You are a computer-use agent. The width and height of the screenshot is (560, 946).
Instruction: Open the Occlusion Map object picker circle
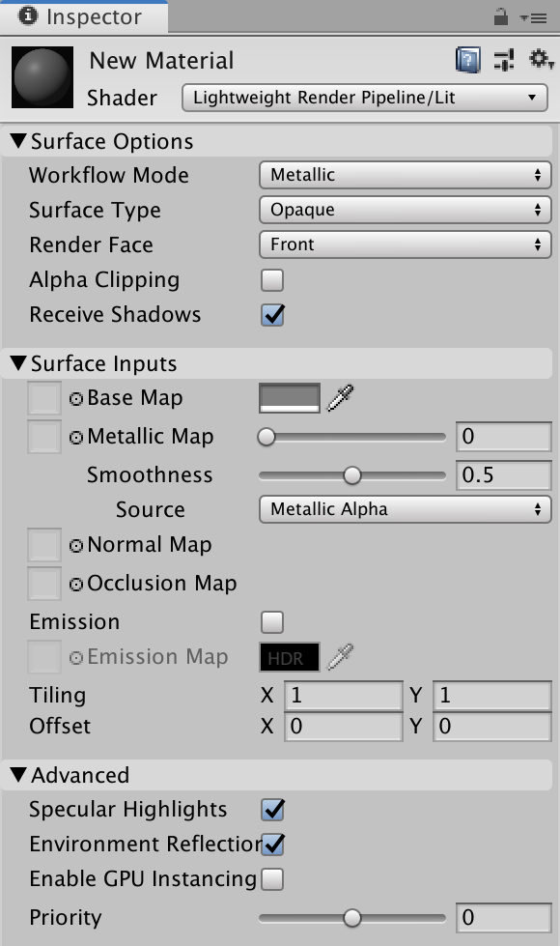coord(77,583)
